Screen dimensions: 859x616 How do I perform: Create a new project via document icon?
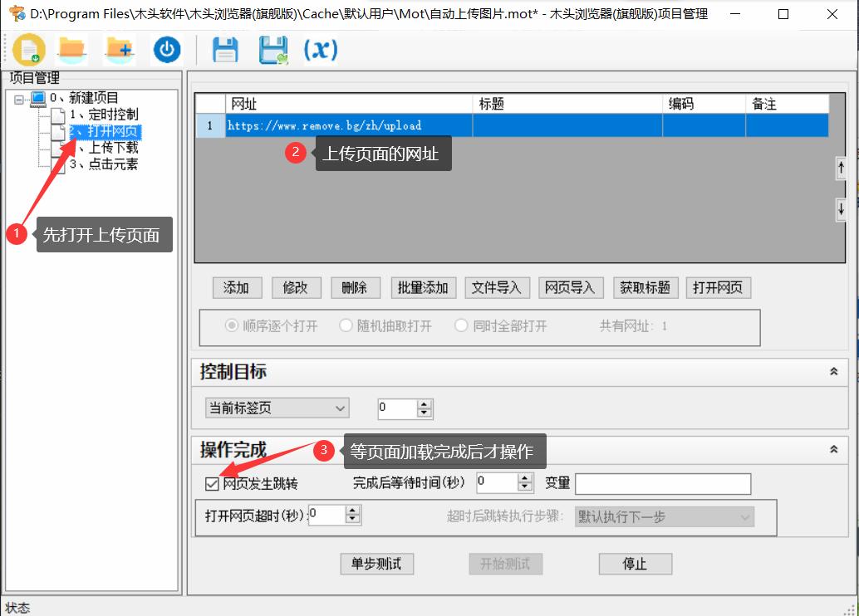click(x=29, y=50)
